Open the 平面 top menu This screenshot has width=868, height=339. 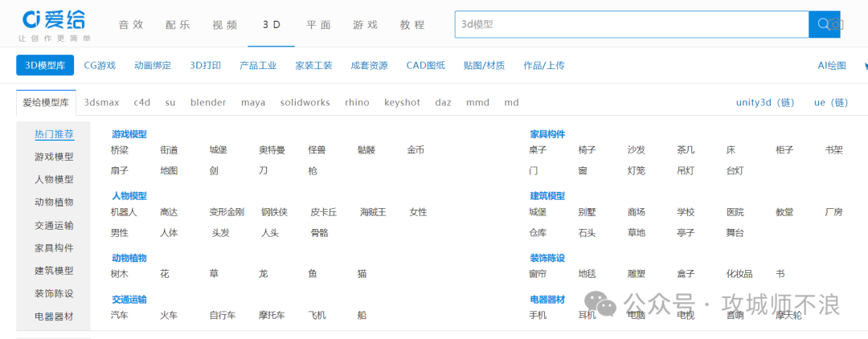tap(318, 24)
